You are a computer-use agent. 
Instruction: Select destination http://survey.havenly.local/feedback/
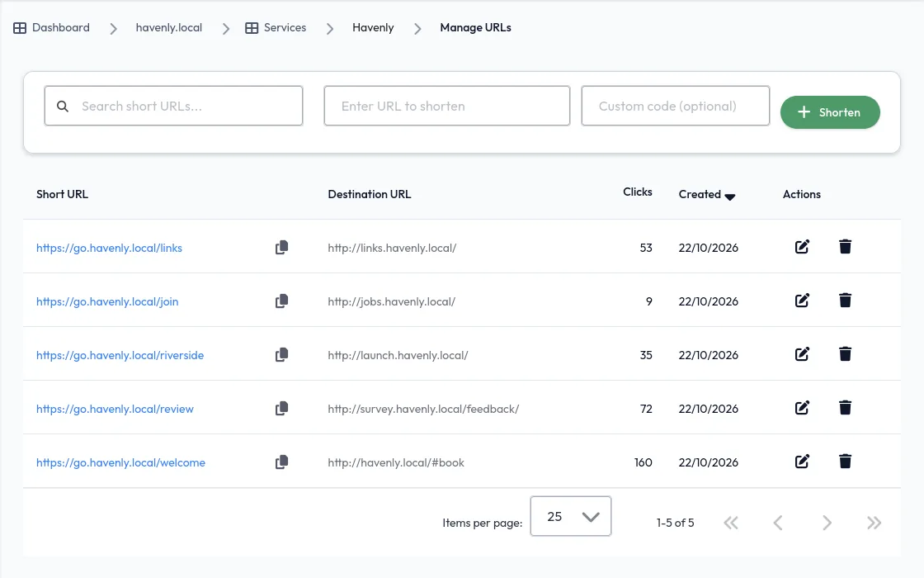point(423,409)
